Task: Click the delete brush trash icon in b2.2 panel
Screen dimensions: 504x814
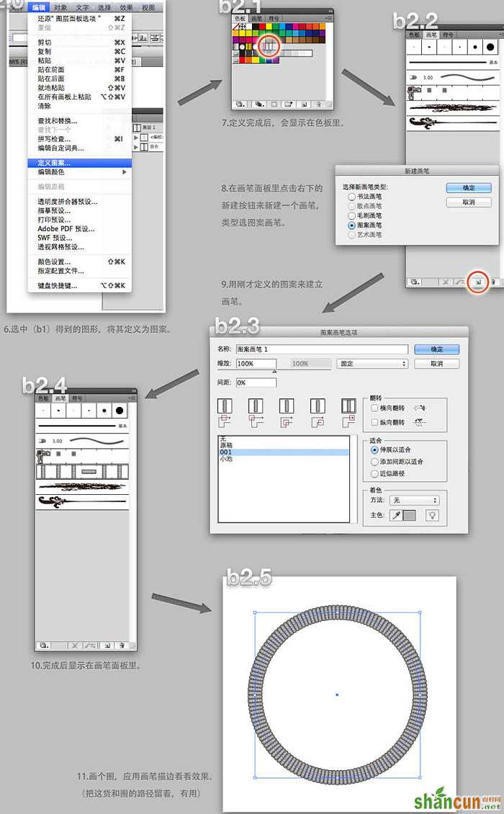Action: point(492,282)
